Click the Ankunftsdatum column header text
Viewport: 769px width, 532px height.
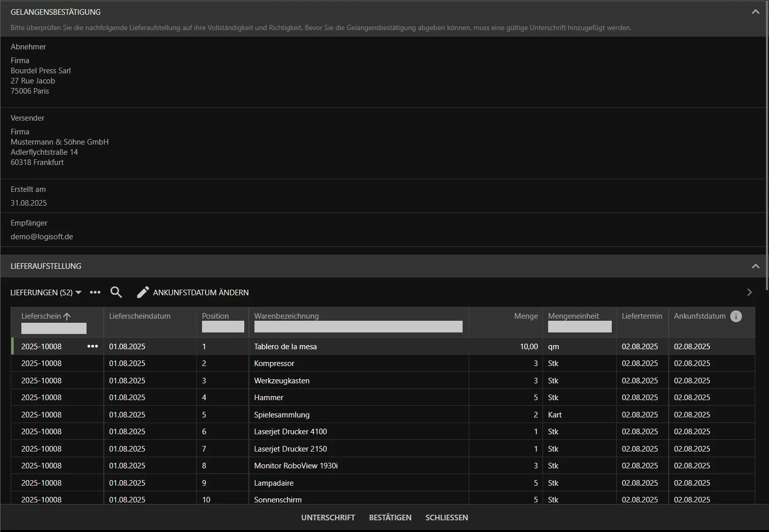[700, 316]
